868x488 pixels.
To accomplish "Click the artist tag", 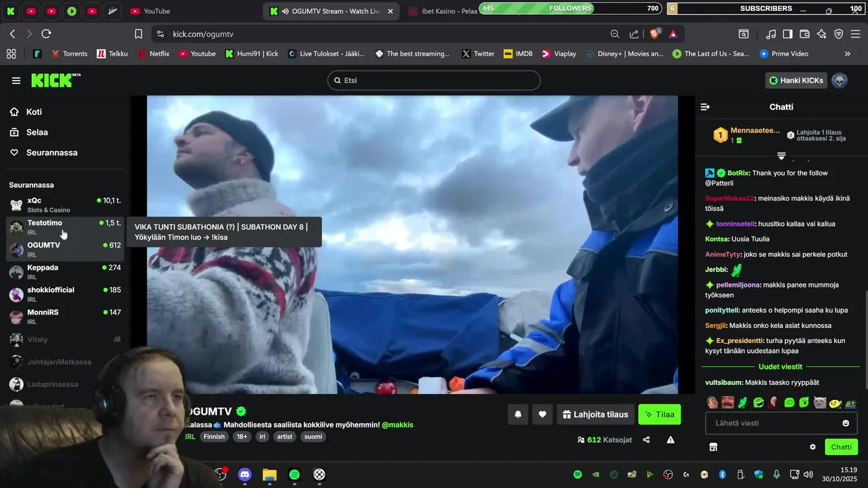I will click(x=285, y=437).
